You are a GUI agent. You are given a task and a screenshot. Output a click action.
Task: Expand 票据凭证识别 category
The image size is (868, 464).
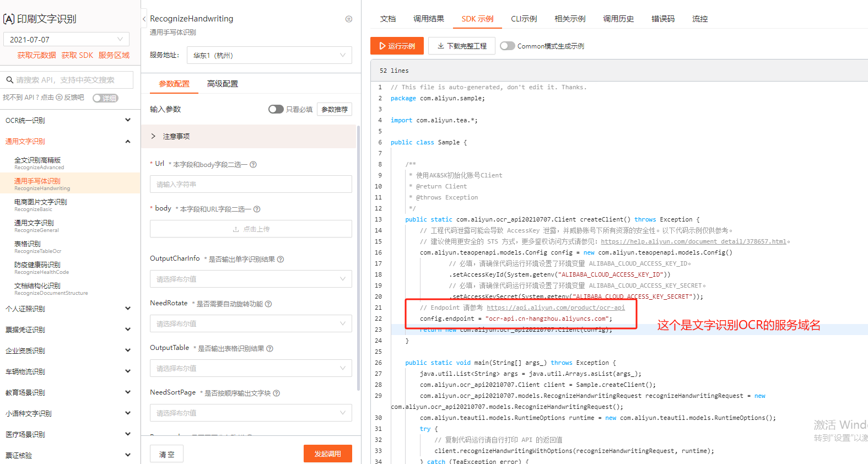click(x=70, y=330)
